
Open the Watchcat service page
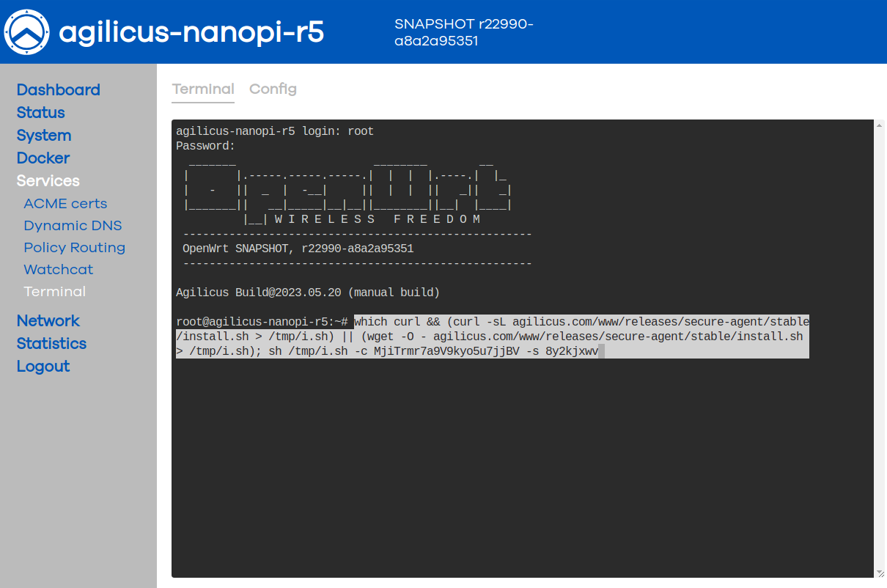58,269
